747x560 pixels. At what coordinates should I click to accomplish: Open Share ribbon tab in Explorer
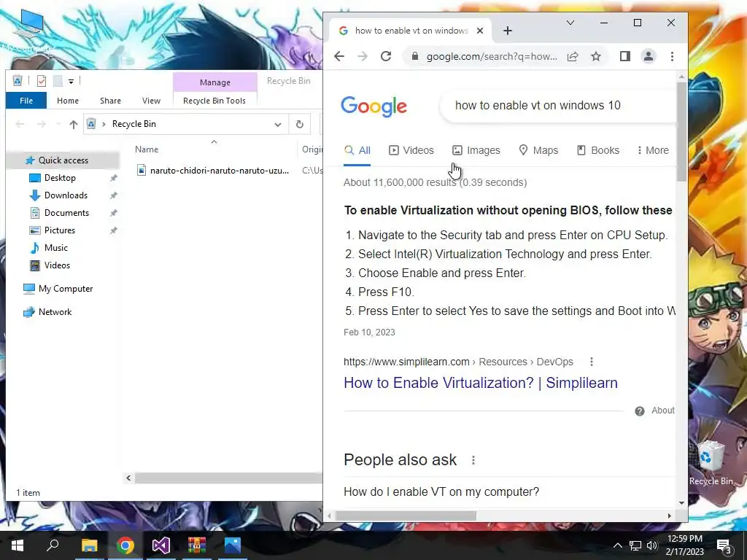click(111, 101)
